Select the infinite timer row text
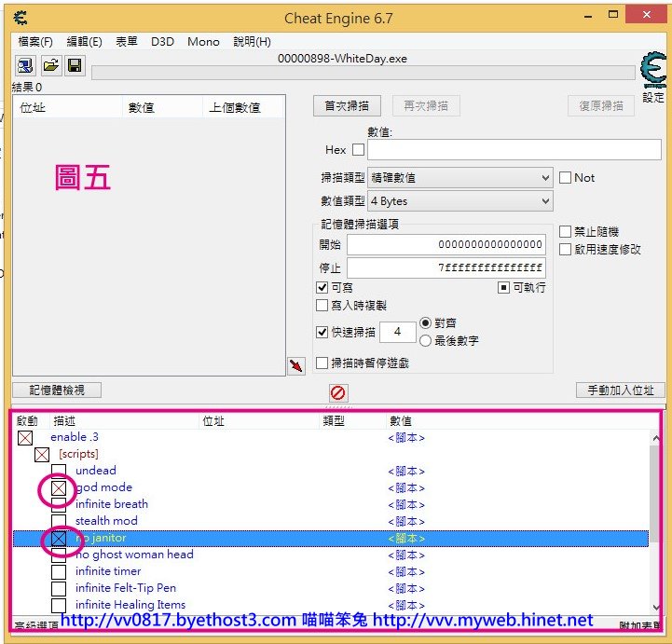The height and width of the screenshot is (644, 672). 108,571
